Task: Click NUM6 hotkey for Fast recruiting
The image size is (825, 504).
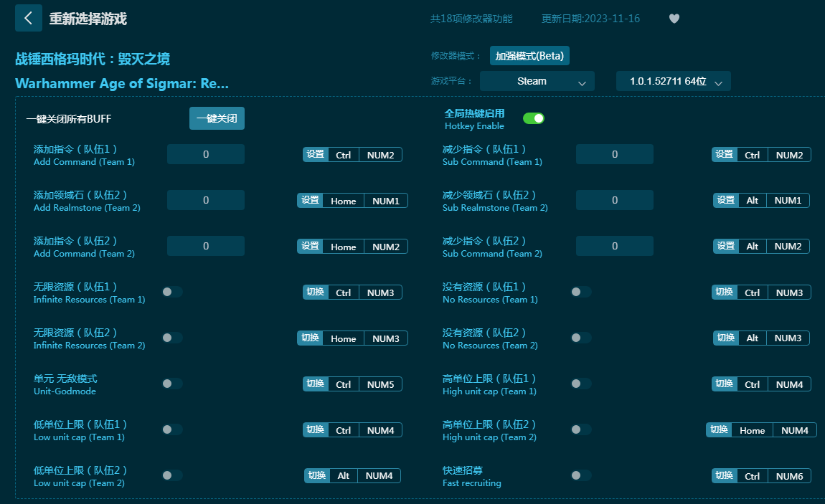Action: tap(789, 476)
